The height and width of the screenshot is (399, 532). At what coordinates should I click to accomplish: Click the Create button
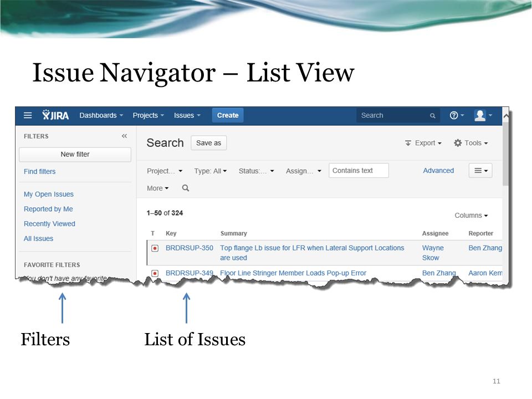click(x=228, y=115)
